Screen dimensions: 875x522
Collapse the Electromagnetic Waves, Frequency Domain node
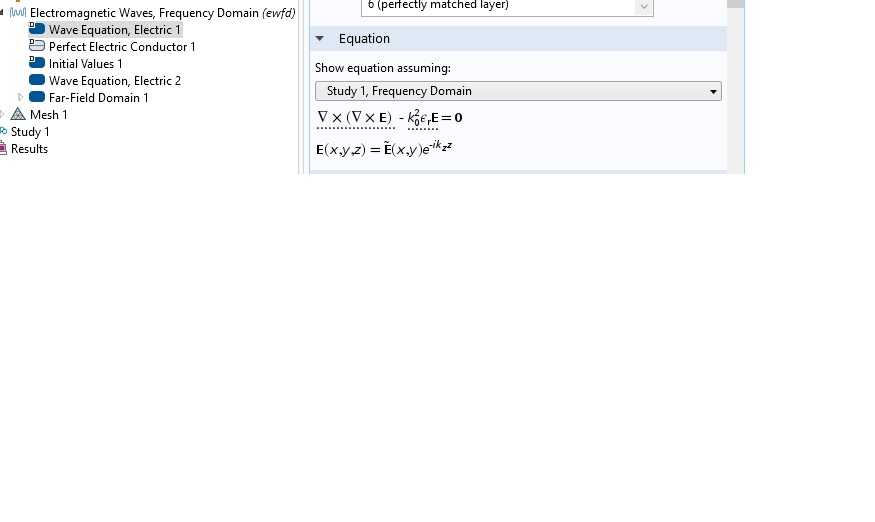[2, 13]
